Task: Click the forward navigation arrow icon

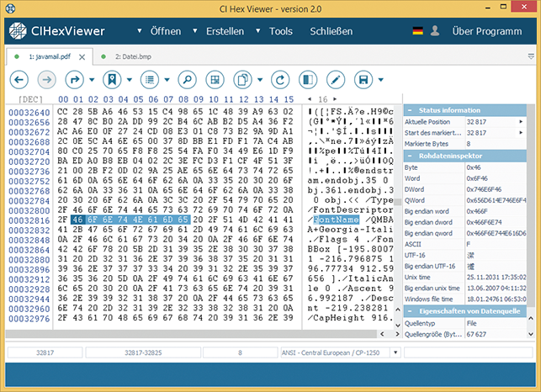Action: click(x=46, y=80)
